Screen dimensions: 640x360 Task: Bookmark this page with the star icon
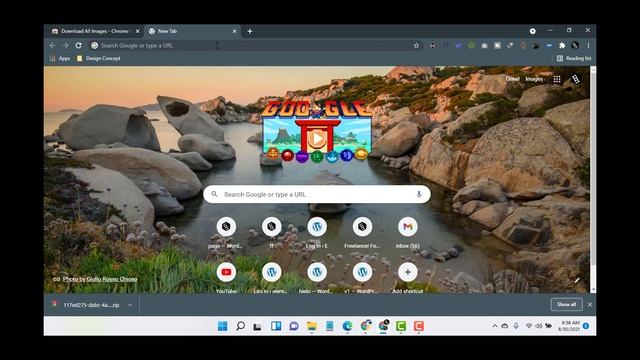(x=416, y=45)
